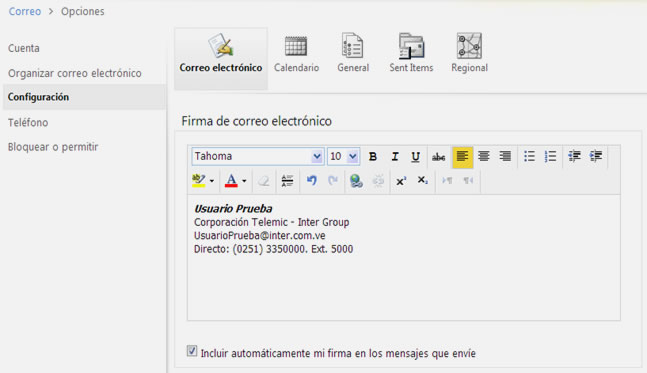
Task: Decrease paragraph indent
Action: pos(574,156)
